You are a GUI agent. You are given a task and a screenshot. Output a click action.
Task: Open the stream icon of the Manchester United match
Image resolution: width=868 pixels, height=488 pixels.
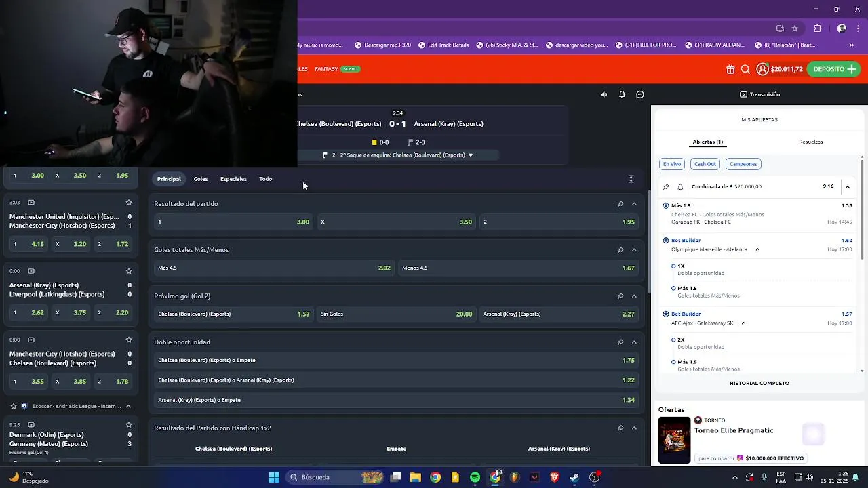tap(31, 203)
